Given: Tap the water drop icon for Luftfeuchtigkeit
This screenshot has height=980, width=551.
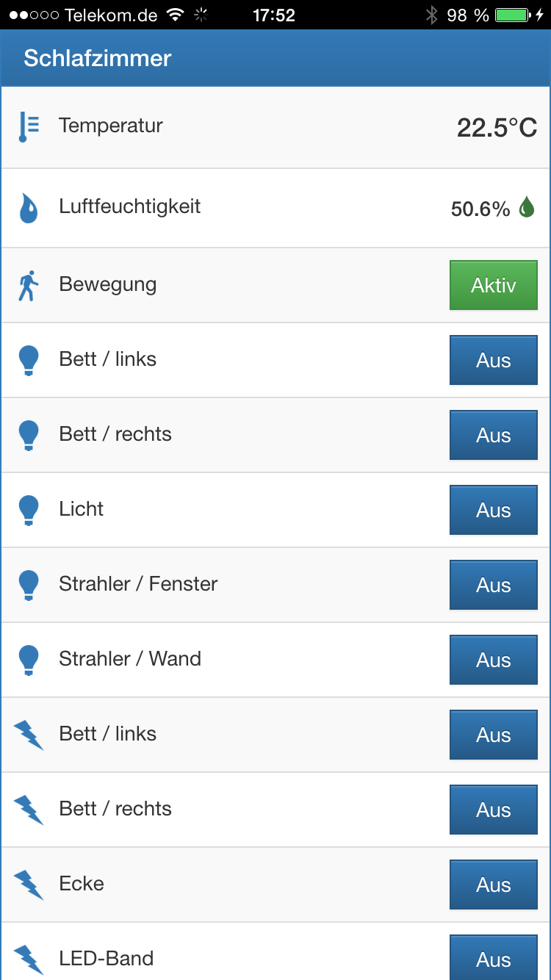Looking at the screenshot, I should coord(28,208).
